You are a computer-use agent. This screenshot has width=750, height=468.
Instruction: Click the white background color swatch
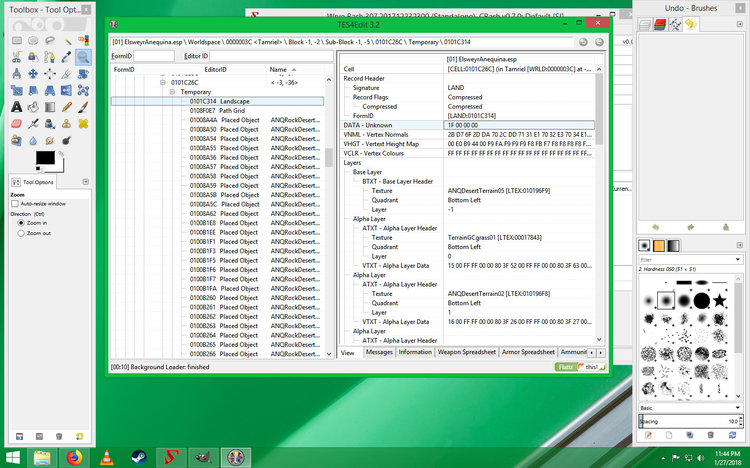(x=59, y=167)
